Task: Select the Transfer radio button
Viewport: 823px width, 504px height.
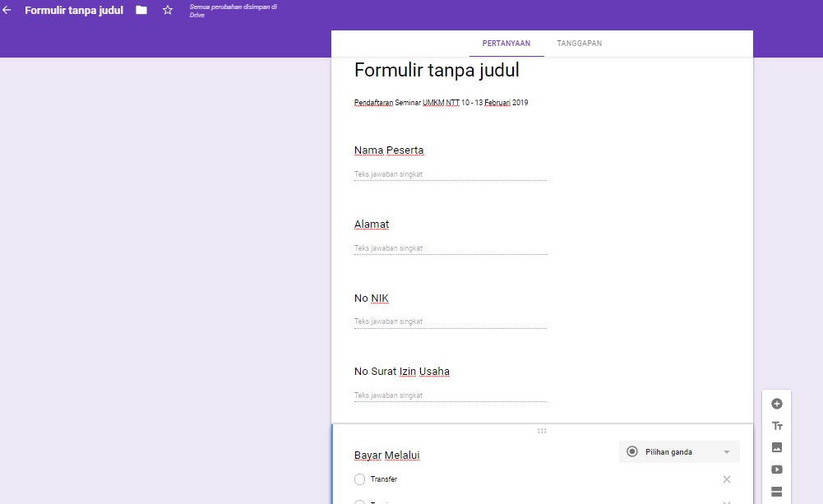Action: coord(359,479)
